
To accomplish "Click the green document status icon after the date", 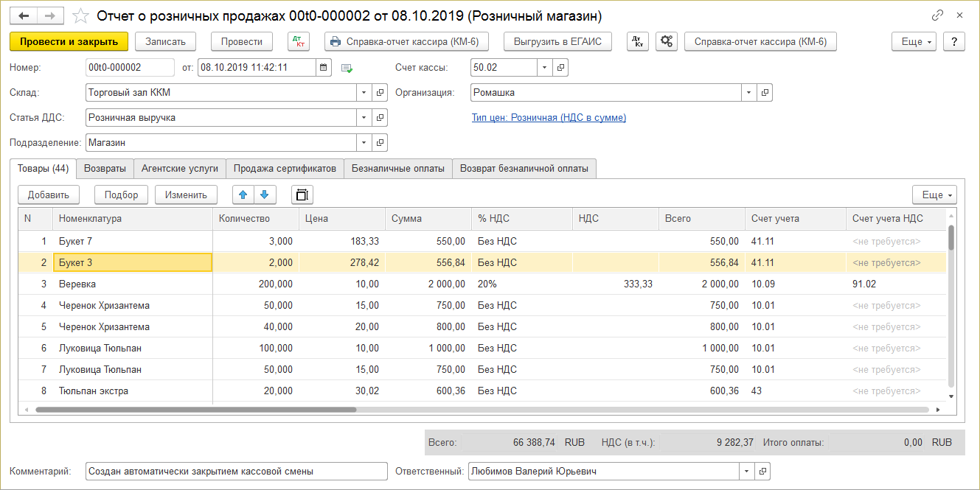I will [x=347, y=68].
